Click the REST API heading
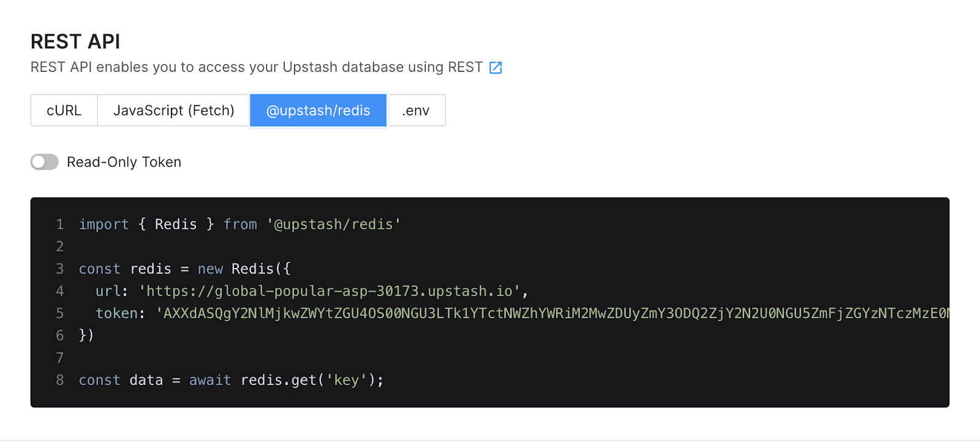This screenshot has height=442, width=980. click(75, 42)
